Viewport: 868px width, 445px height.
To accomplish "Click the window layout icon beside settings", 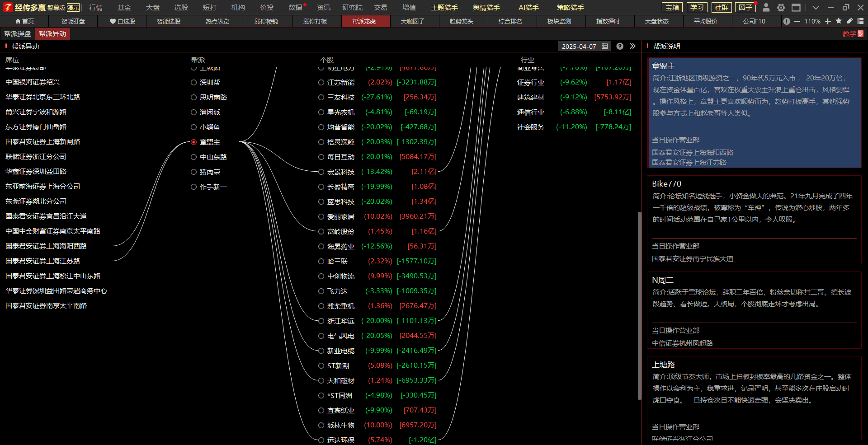I will [x=796, y=7].
